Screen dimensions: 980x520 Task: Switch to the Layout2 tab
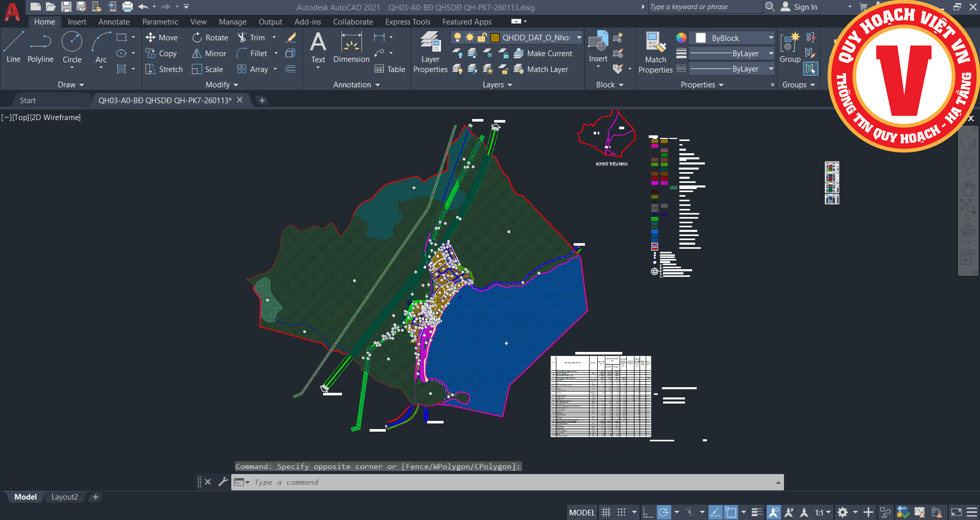pyautogui.click(x=64, y=497)
